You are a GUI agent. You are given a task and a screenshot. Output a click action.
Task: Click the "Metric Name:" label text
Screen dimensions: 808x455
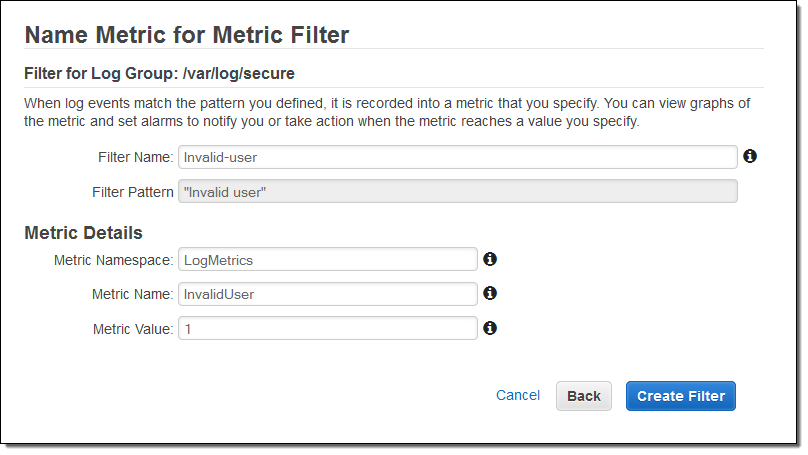[x=133, y=294]
